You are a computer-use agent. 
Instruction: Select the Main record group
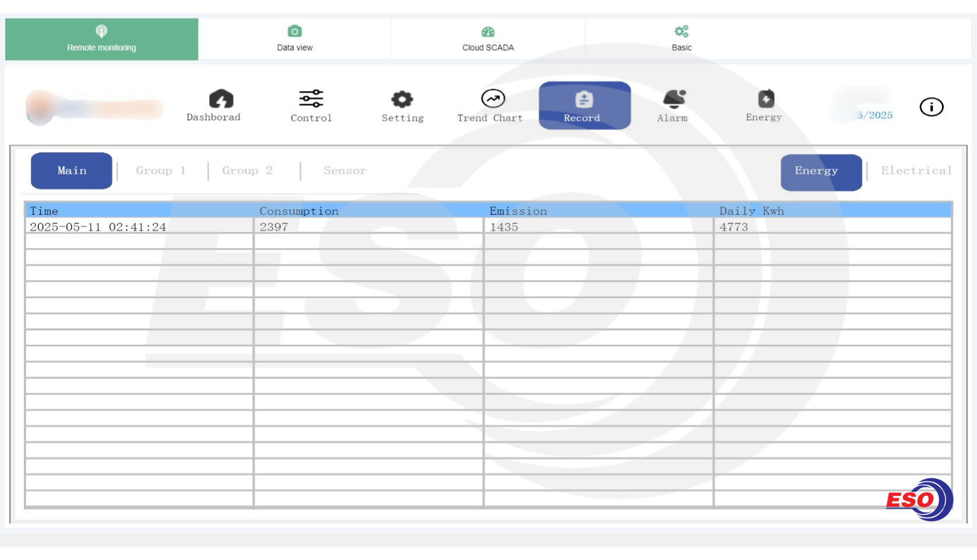[72, 171]
